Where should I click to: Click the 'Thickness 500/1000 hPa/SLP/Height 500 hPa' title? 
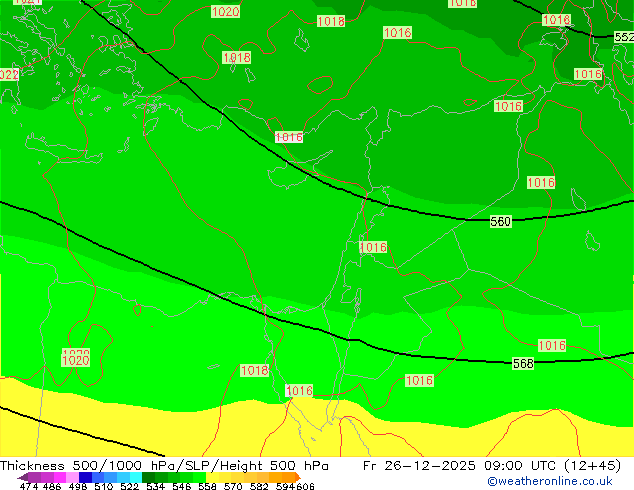click(164, 466)
